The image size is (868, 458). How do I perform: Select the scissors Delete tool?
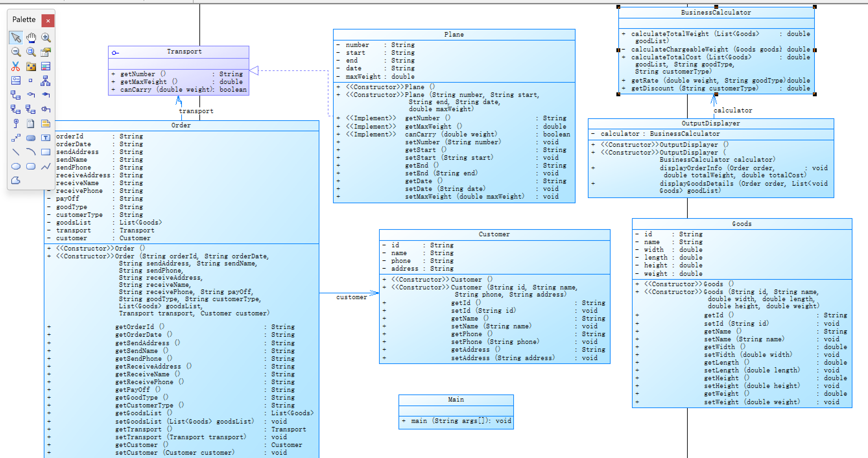pyautogui.click(x=16, y=66)
